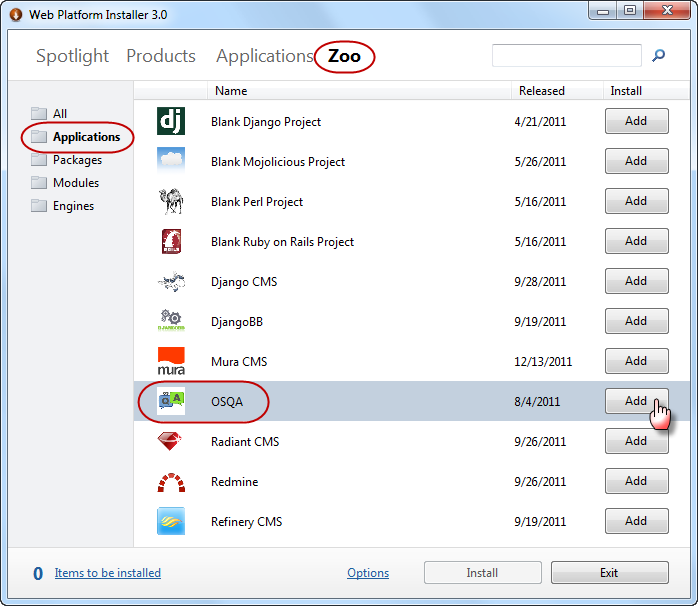698x606 pixels.
Task: Click the Engines folder icon
Action: 39,205
